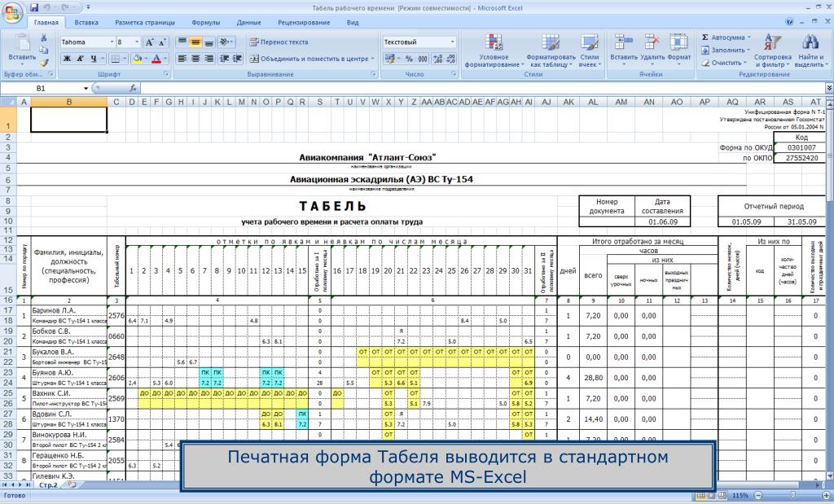Increase decimal places
Image resolution: width=834 pixels, height=504 pixels.
(437, 59)
